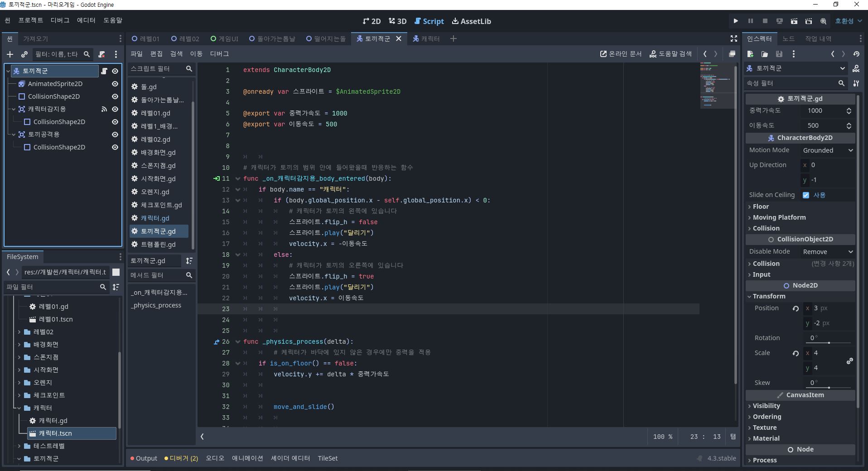868x471 pixels.
Task: Sort files in FileSystem filter row
Action: point(116,287)
